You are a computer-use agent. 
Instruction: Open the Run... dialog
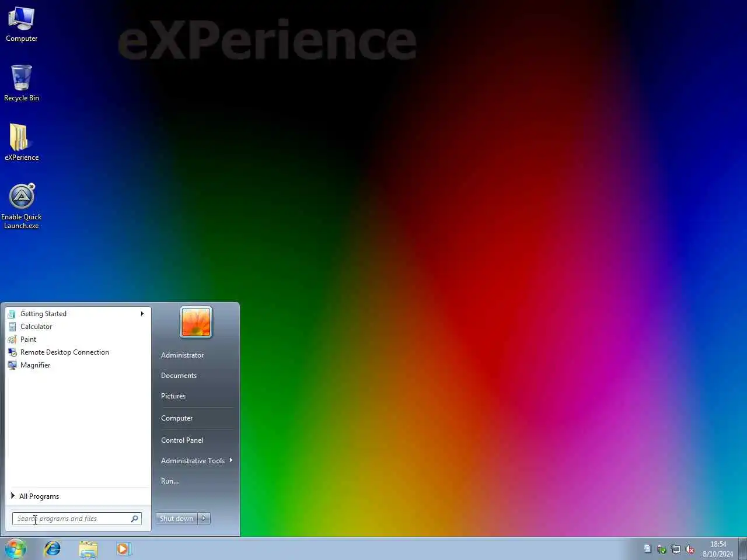(170, 481)
